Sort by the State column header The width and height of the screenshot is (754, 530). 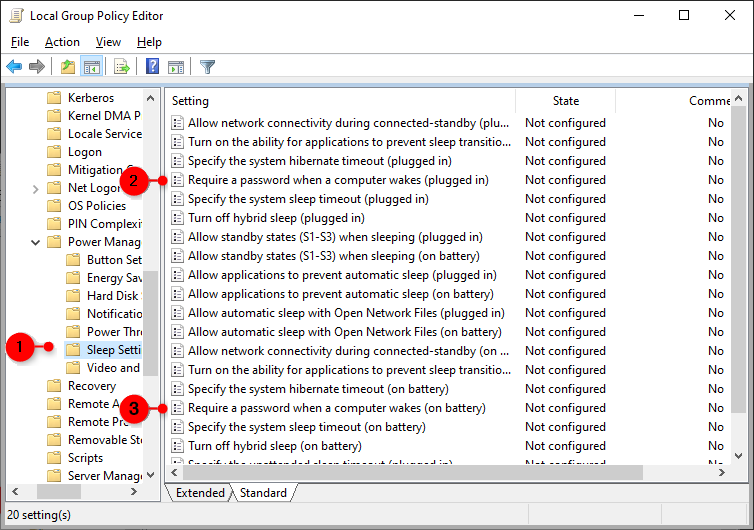click(565, 101)
